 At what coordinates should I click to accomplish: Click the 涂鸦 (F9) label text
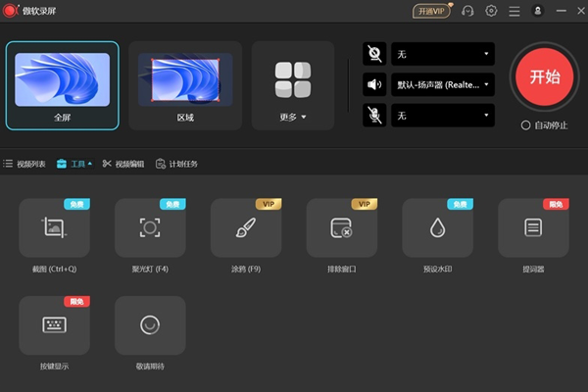tap(246, 269)
